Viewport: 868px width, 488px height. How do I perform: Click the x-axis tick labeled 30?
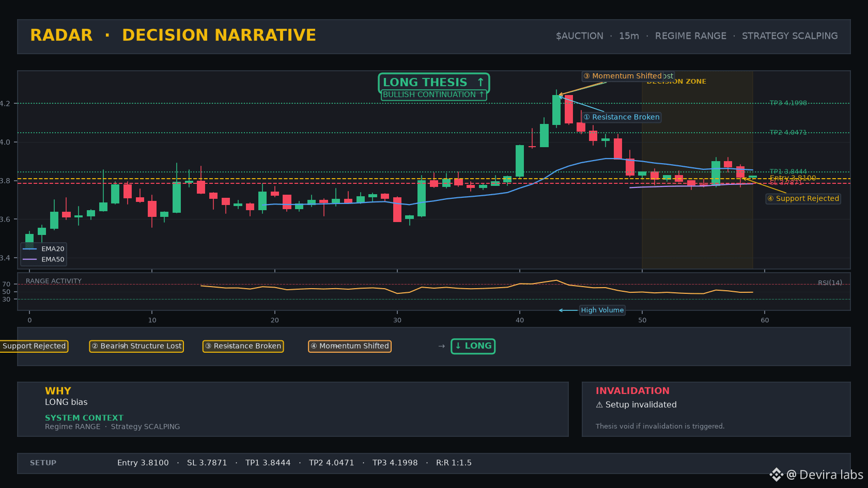pos(397,320)
